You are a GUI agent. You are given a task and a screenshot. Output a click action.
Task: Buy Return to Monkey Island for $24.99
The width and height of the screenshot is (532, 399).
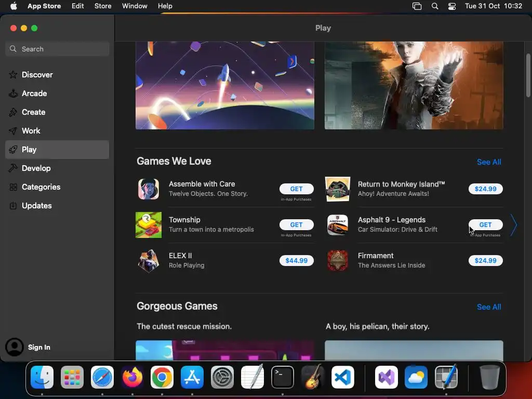point(486,189)
